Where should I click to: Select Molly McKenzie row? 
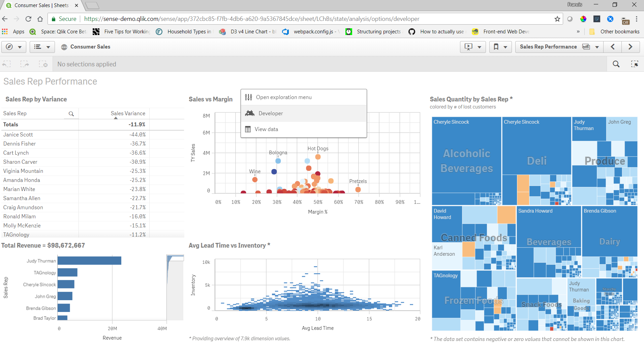[93, 226]
